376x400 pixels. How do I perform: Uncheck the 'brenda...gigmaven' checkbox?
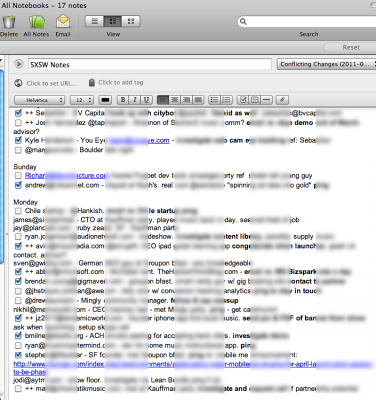tap(18, 281)
